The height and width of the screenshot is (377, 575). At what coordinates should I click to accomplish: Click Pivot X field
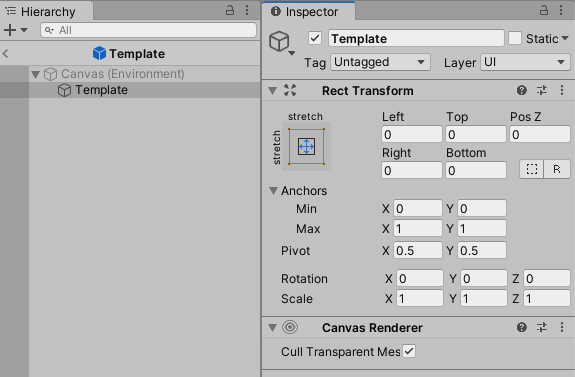[x=418, y=250]
